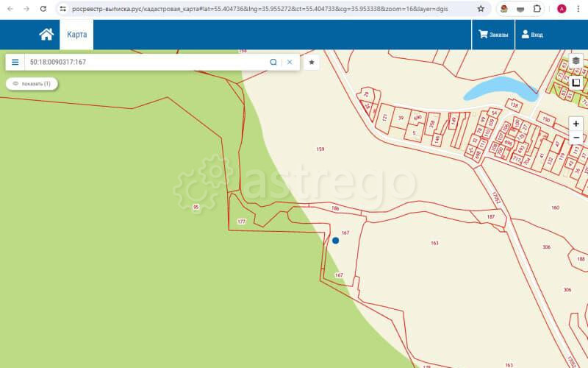Click the Вход login button
The image size is (588, 368).
coord(532,35)
